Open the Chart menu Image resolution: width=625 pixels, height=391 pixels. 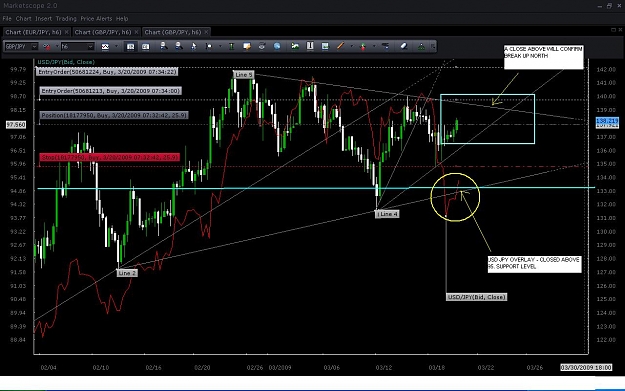tap(24, 19)
